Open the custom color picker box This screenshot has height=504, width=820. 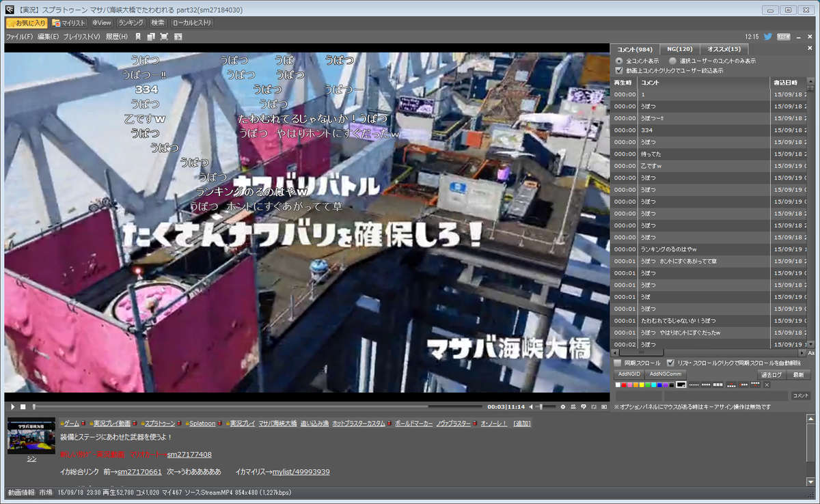click(681, 384)
